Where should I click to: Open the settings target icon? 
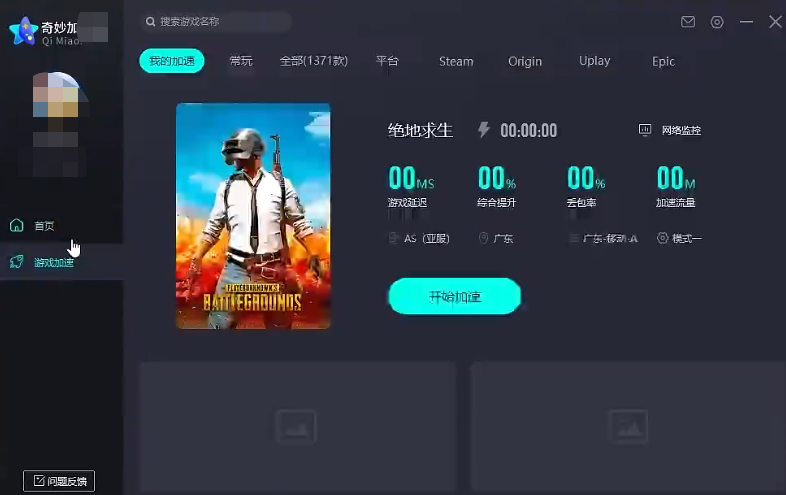coord(717,22)
